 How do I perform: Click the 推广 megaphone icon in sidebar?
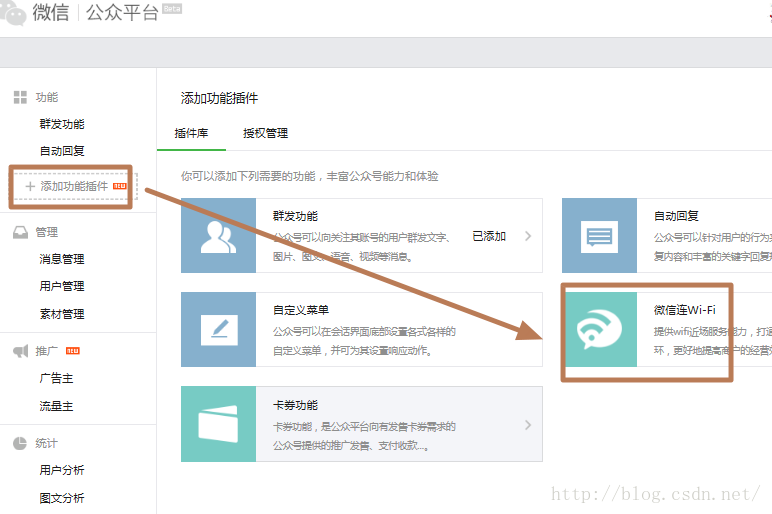20,351
